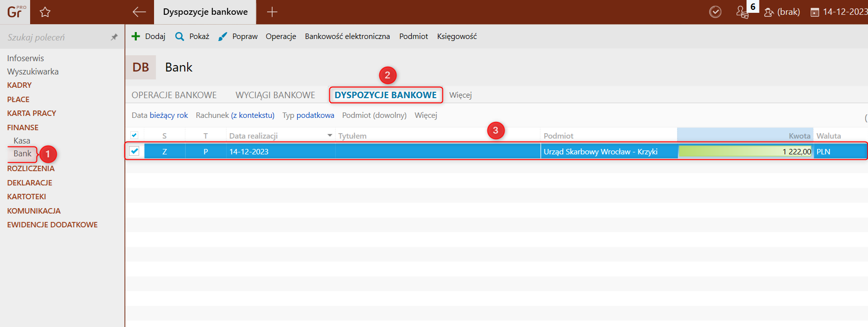This screenshot has width=868, height=327.
Task: Open the Księgowość menu
Action: 457,36
